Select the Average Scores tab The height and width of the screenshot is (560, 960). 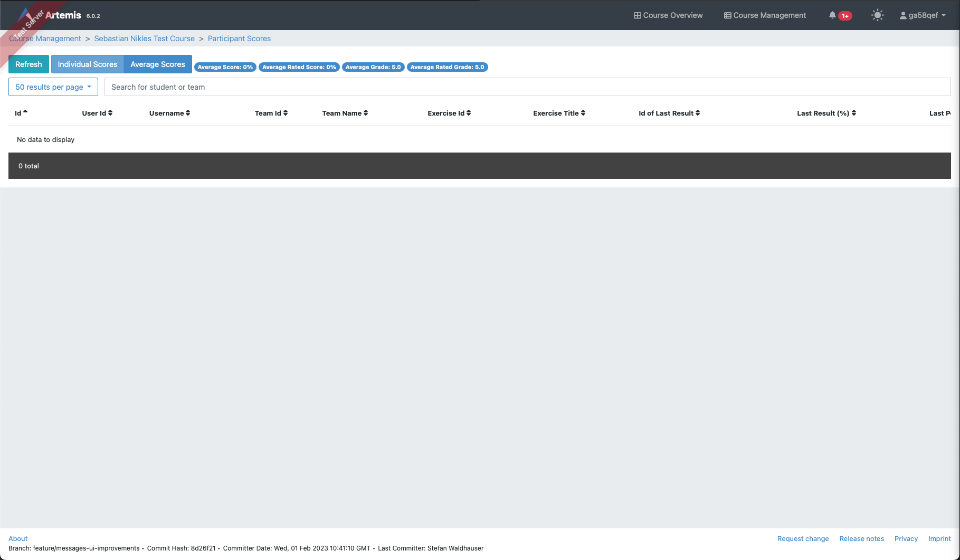click(157, 64)
